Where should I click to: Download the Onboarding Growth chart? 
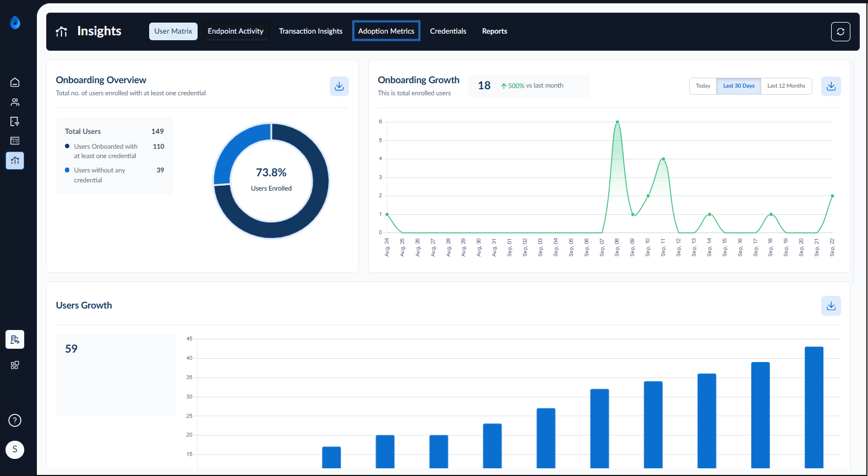831,86
